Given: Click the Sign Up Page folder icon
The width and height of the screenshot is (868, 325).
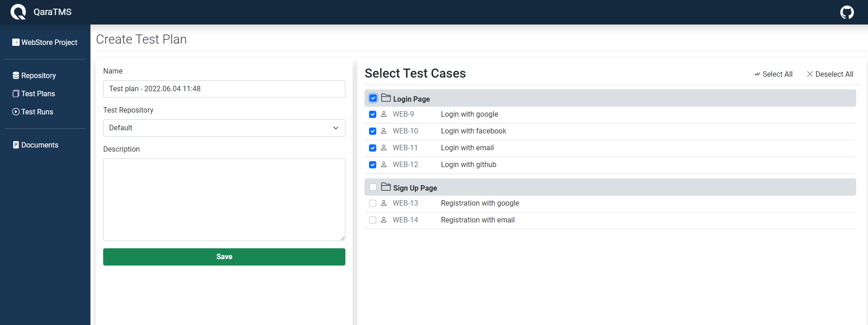Looking at the screenshot, I should tap(386, 187).
